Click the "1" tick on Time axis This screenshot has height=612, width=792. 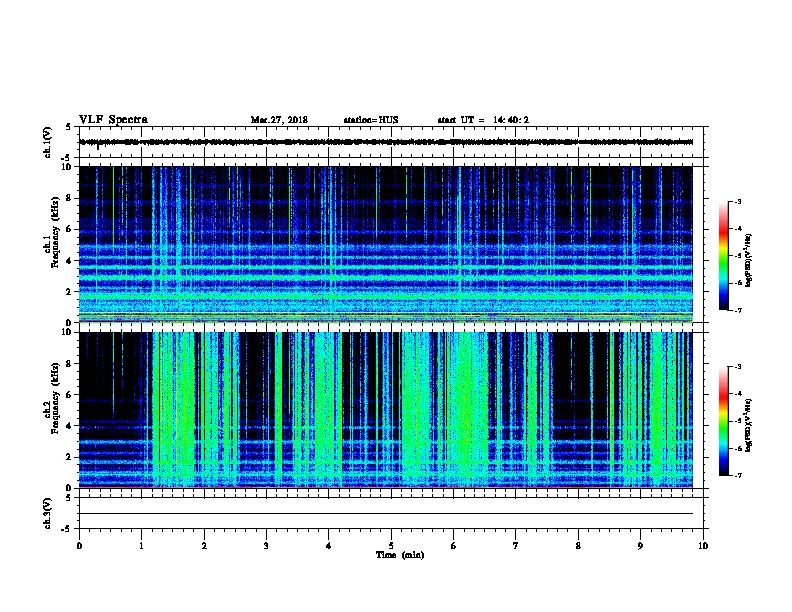coord(141,545)
